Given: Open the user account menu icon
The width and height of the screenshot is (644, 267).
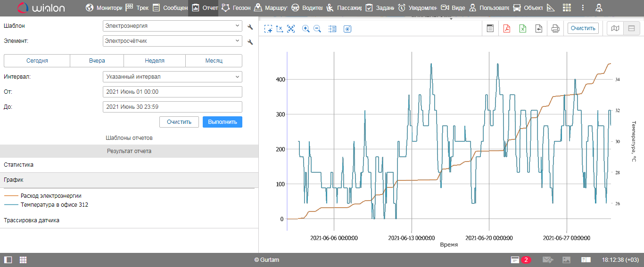Looking at the screenshot, I should point(599,8).
